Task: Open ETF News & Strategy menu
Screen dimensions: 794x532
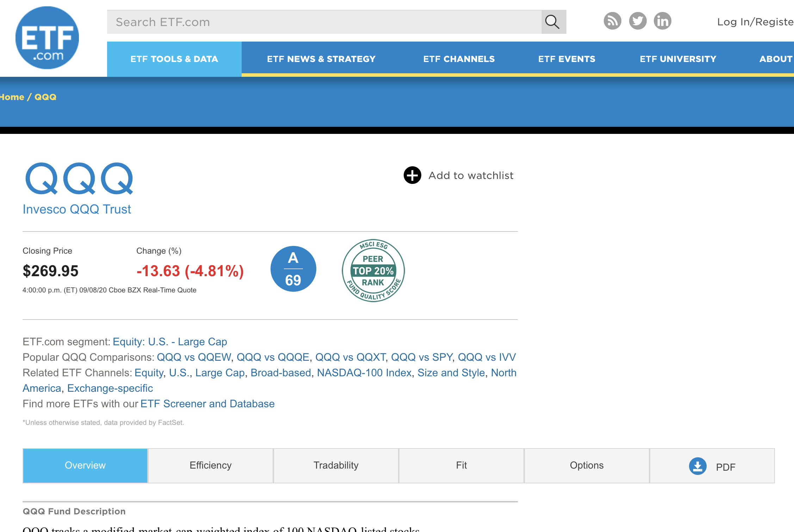Action: pos(321,59)
